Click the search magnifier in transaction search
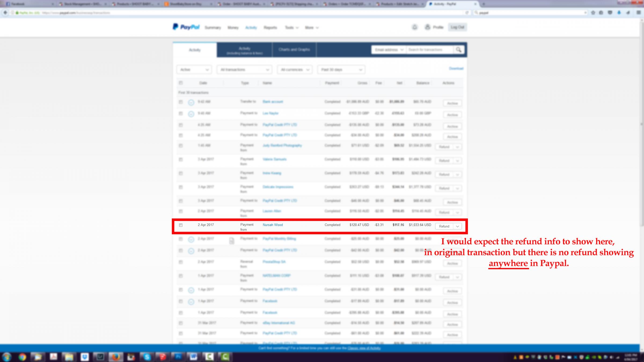This screenshot has width=644, height=362. (459, 50)
